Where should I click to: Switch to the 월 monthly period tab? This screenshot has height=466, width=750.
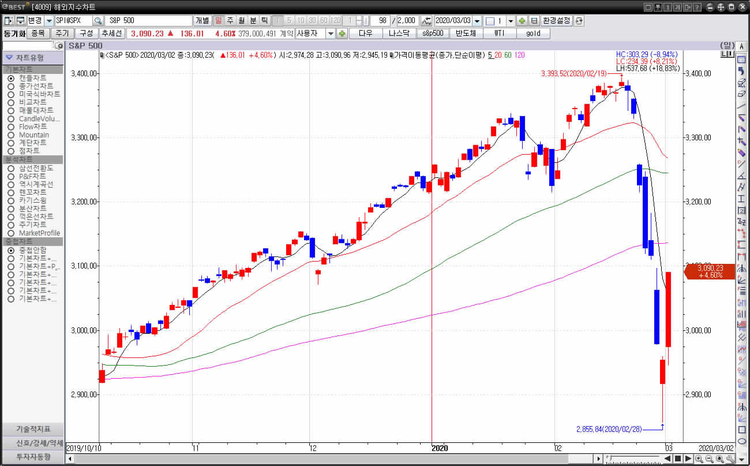tap(242, 21)
